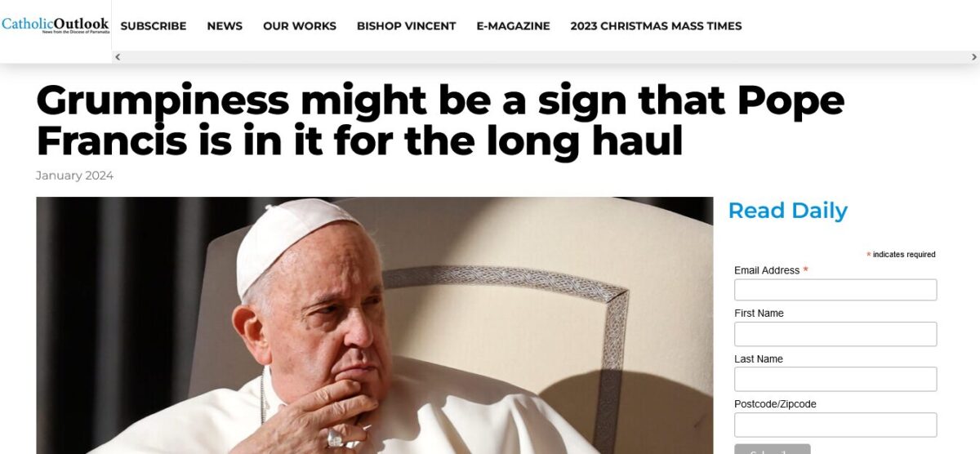Image resolution: width=980 pixels, height=454 pixels.
Task: Open the News menu item
Action: pos(225,26)
